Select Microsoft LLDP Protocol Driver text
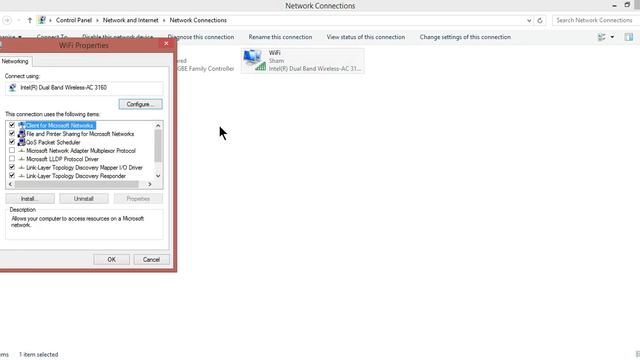 (x=62, y=159)
